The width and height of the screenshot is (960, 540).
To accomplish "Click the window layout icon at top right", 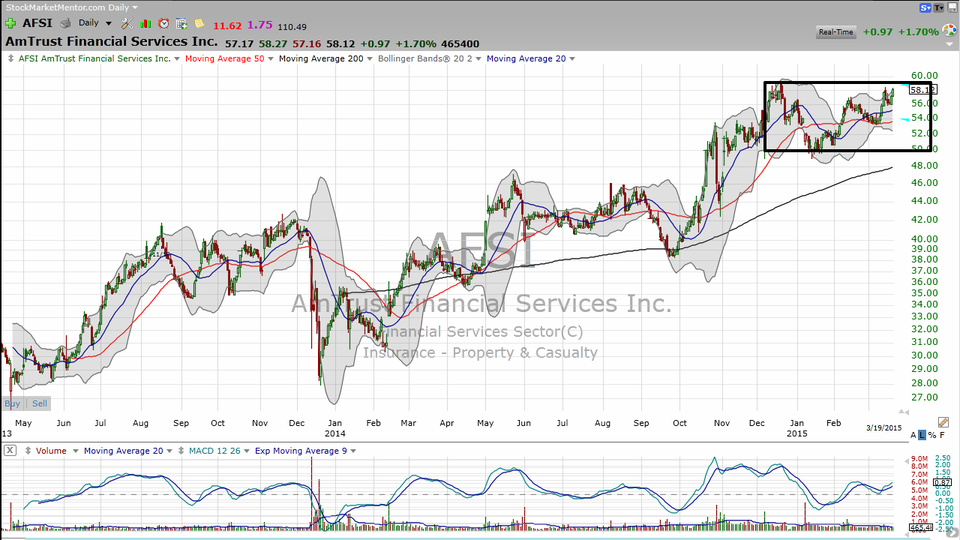I will coord(952,7).
